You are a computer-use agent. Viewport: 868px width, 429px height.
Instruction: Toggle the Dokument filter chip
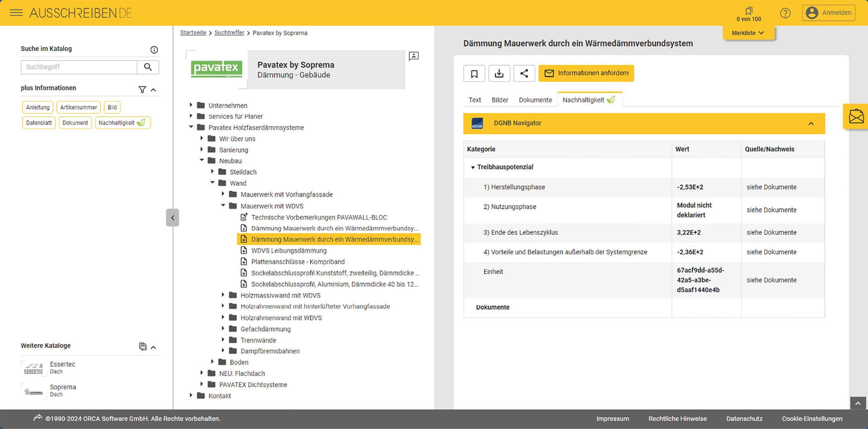point(75,123)
